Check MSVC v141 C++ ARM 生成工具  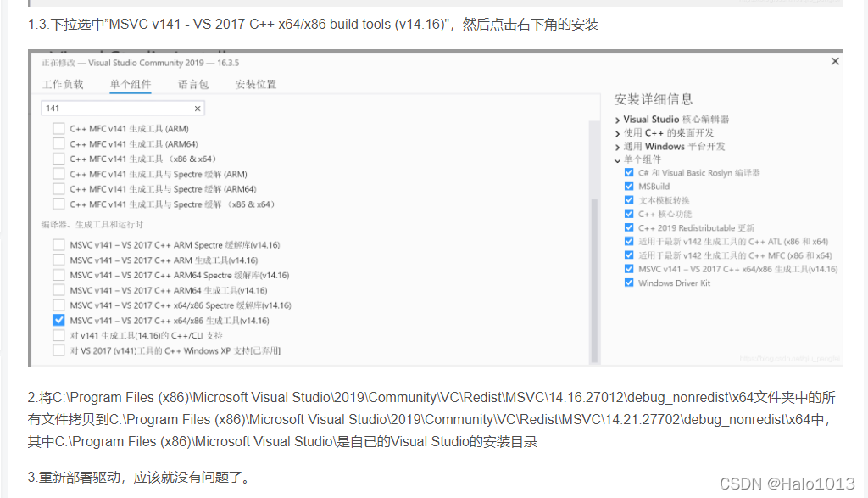pos(58,260)
